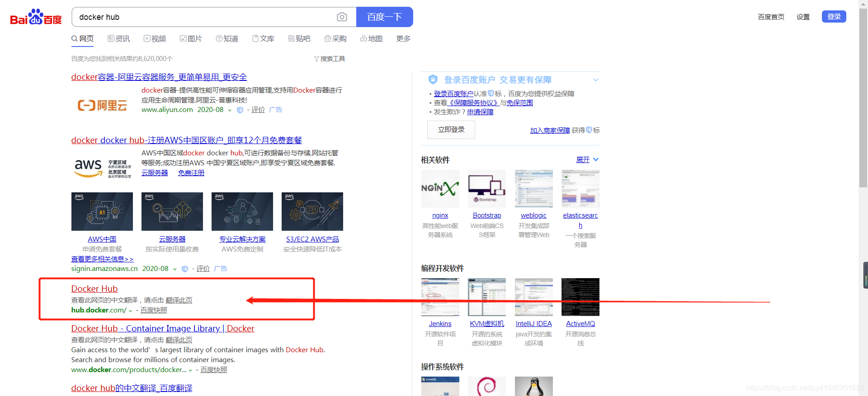Click the weblogic screenshot thumbnail
868x396 pixels.
[534, 189]
